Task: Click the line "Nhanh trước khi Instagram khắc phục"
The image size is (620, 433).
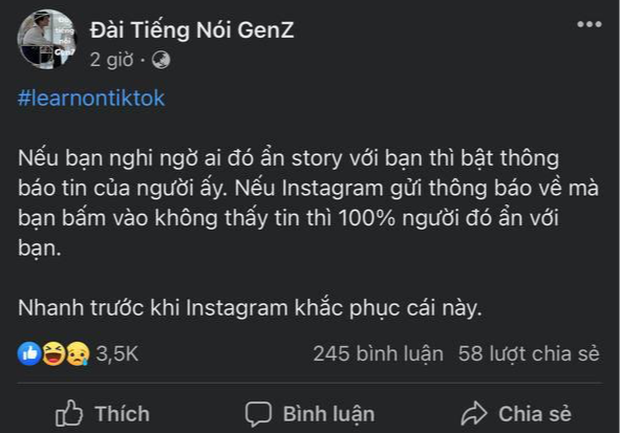Action: point(250,308)
